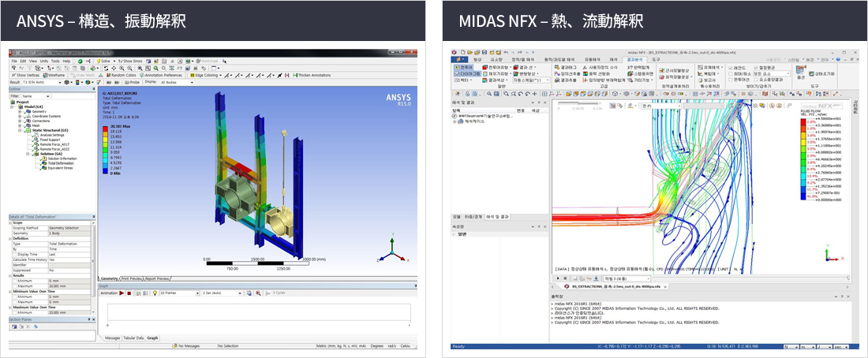
Task: Open the 유동해석 ribbon tab in MIDAS
Action: (x=593, y=60)
